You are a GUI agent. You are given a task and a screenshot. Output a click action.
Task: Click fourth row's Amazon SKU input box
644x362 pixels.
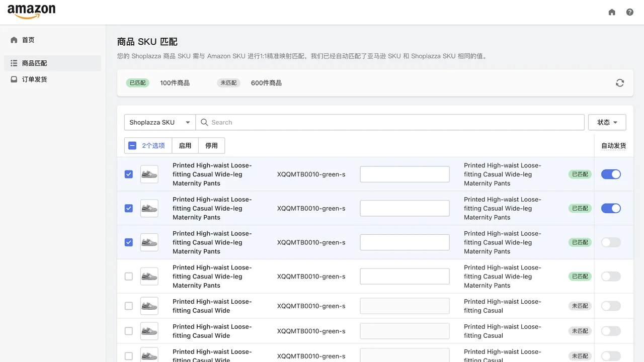pyautogui.click(x=405, y=277)
